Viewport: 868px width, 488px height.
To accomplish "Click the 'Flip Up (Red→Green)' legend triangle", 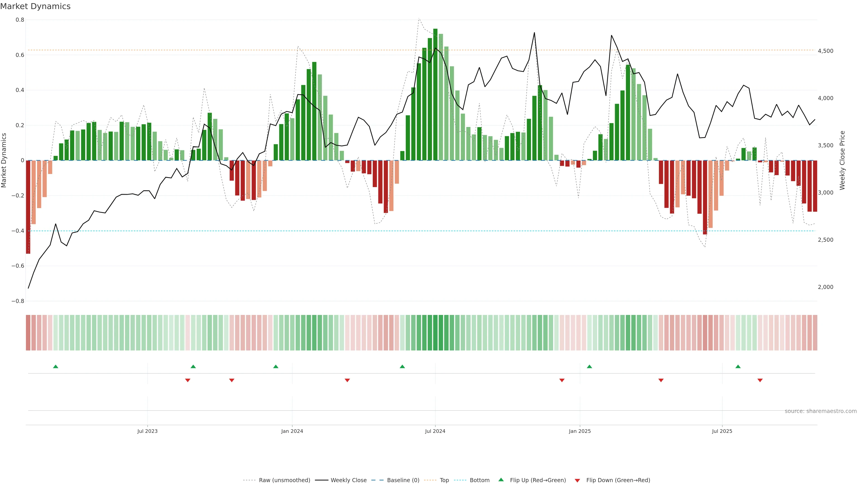I will 501,480.
